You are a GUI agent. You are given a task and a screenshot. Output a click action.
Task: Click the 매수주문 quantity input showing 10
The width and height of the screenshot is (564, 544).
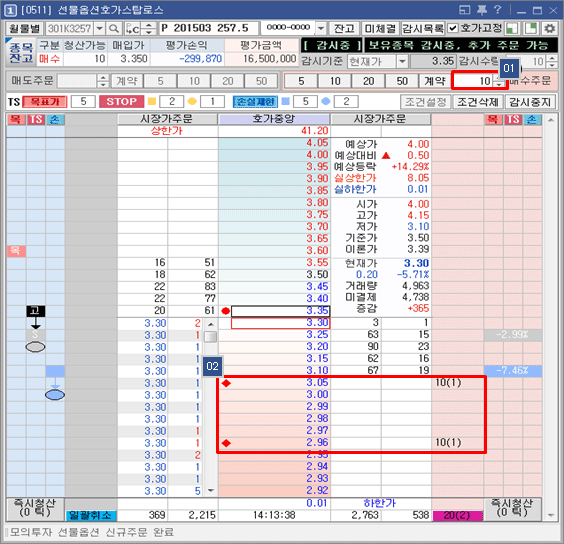(x=473, y=81)
